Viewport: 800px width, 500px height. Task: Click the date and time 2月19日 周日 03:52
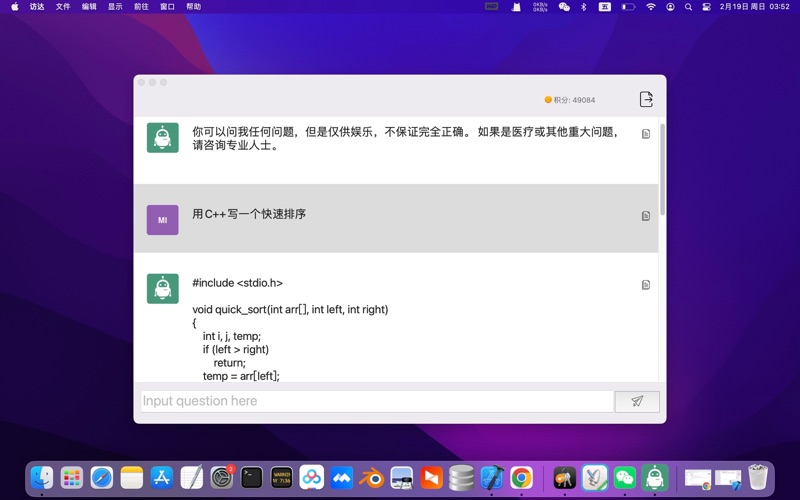pyautogui.click(x=755, y=7)
